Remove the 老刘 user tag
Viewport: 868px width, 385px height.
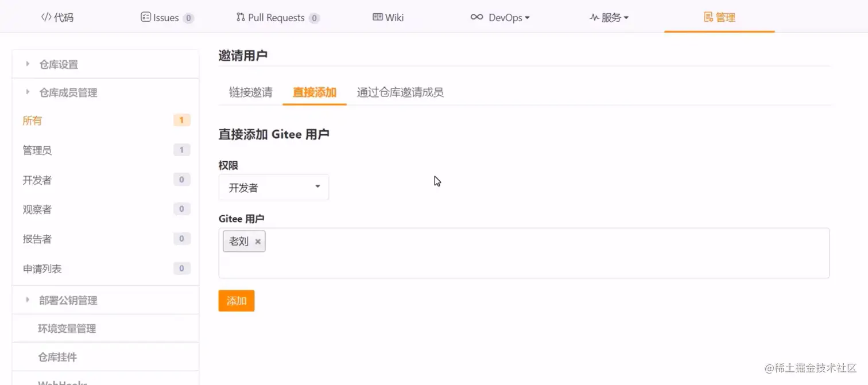click(x=258, y=242)
